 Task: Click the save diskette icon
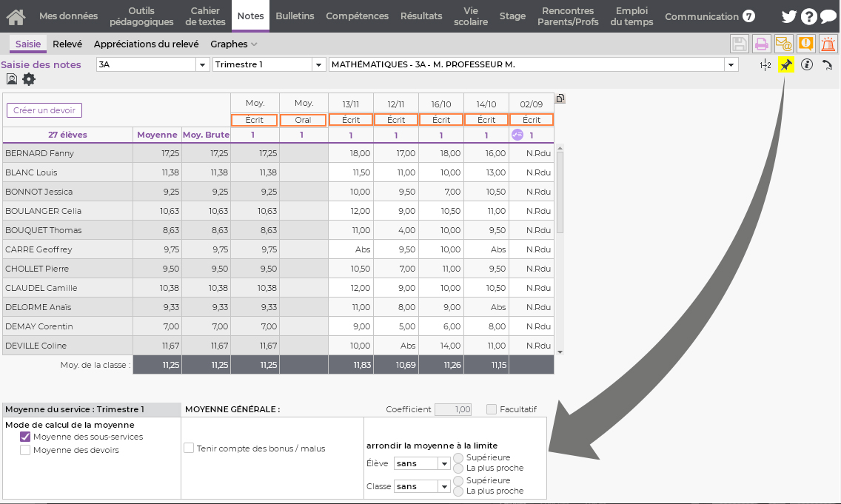[739, 44]
